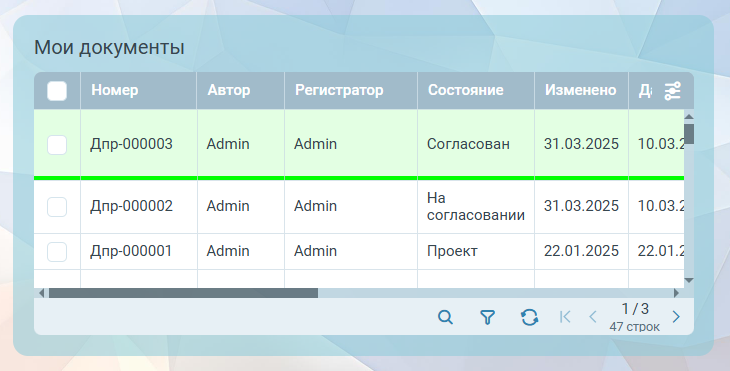Screen dimensions: 730x371
Task: Check the box for Дпр-000002
Action: tap(57, 207)
